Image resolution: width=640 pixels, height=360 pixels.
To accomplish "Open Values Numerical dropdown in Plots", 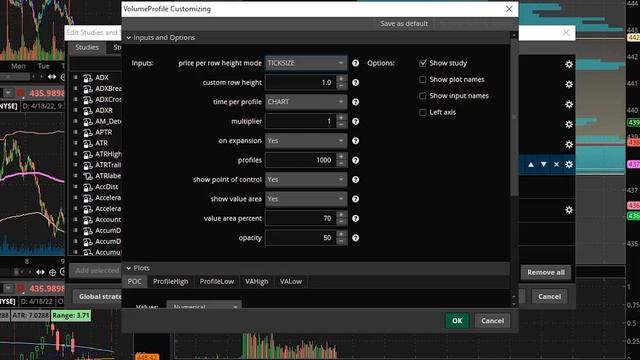I will (x=204, y=305).
